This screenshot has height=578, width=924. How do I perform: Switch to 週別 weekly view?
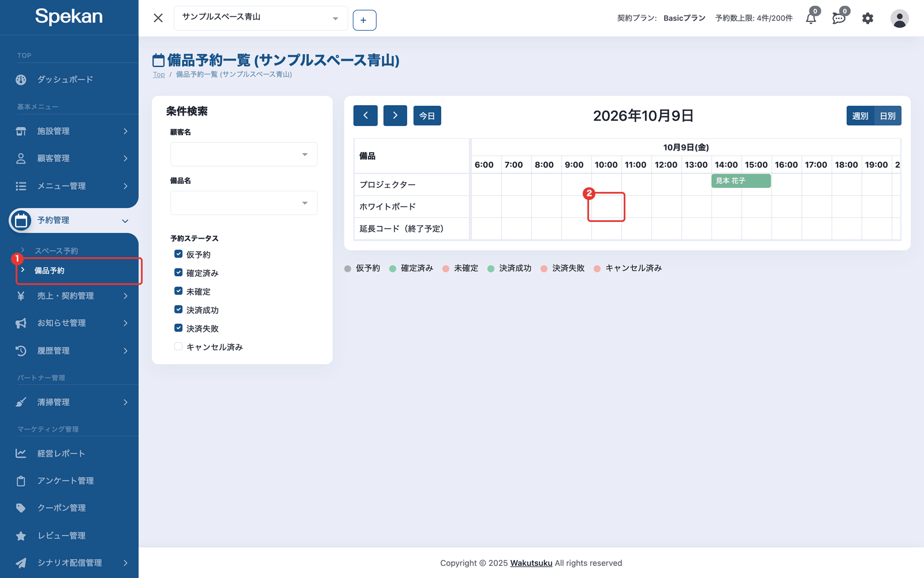860,116
